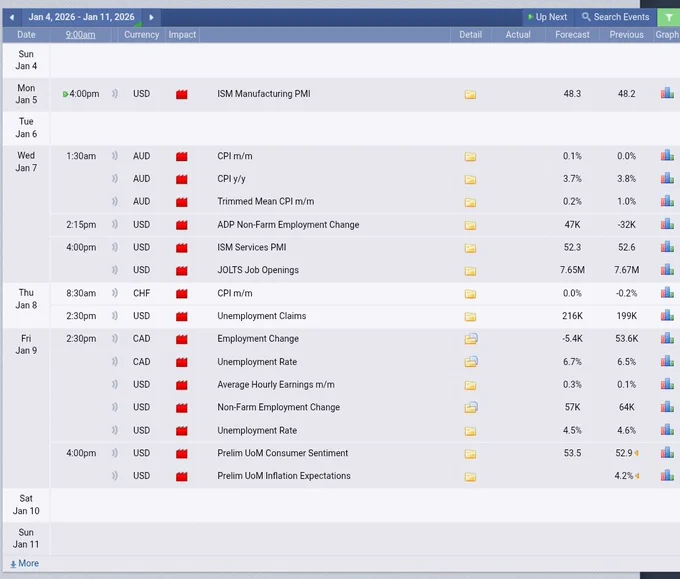Click high impact icon for AUD CPI y/y
This screenshot has height=579, width=680.
(x=182, y=179)
